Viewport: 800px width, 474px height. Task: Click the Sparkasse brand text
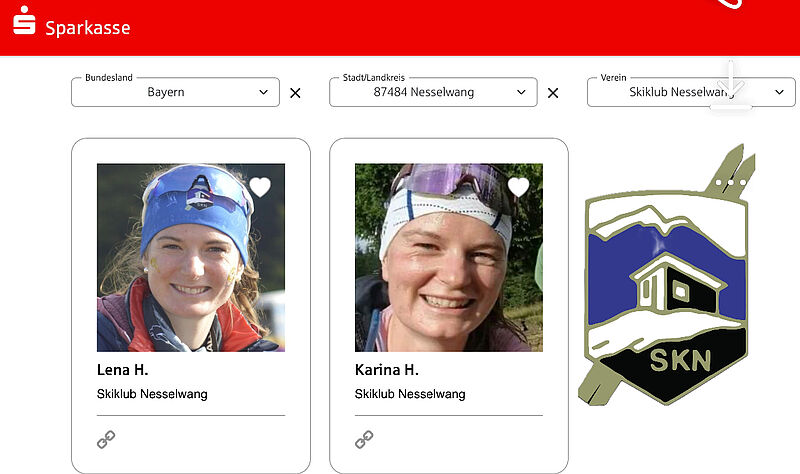[x=88, y=28]
